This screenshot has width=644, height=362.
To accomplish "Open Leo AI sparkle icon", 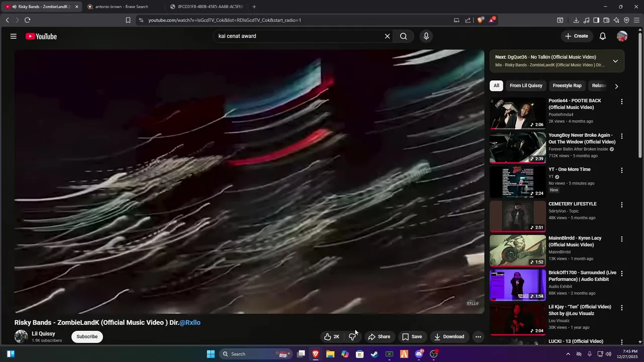I will (x=616, y=20).
